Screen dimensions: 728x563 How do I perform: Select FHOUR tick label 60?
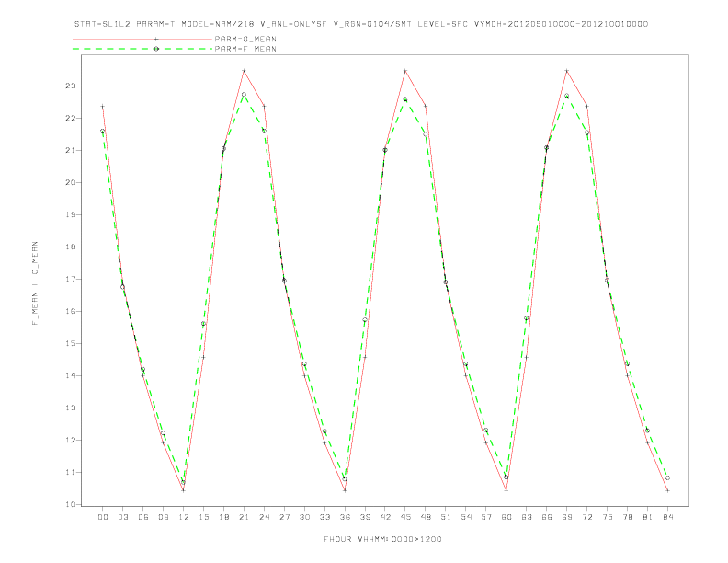506,517
